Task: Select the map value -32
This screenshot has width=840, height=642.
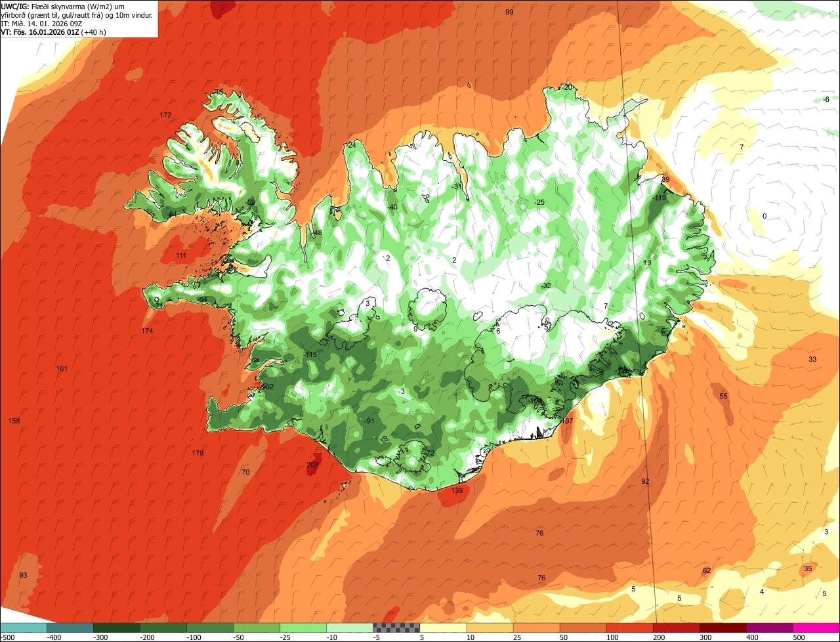Action: coord(545,286)
